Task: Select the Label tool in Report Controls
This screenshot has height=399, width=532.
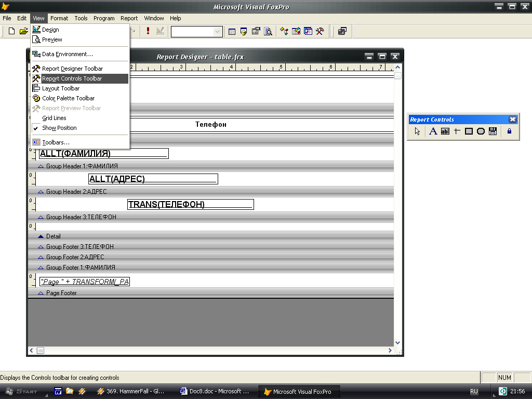Action: tap(433, 131)
